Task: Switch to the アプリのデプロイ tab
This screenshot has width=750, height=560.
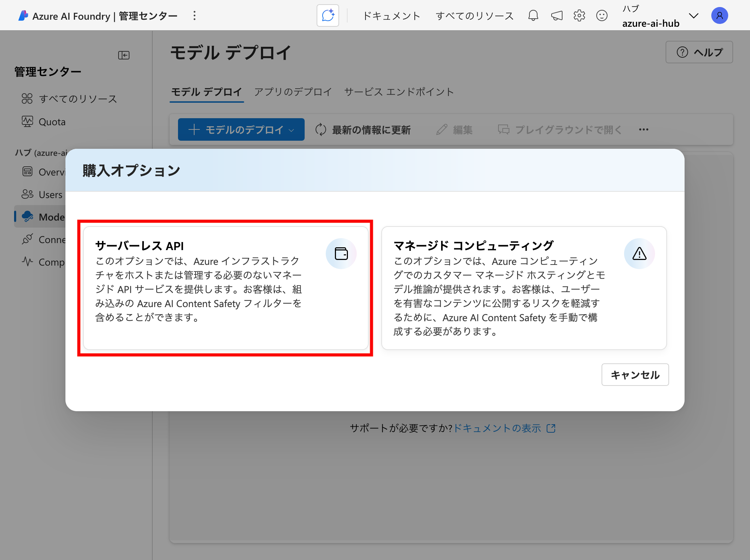Action: [293, 92]
